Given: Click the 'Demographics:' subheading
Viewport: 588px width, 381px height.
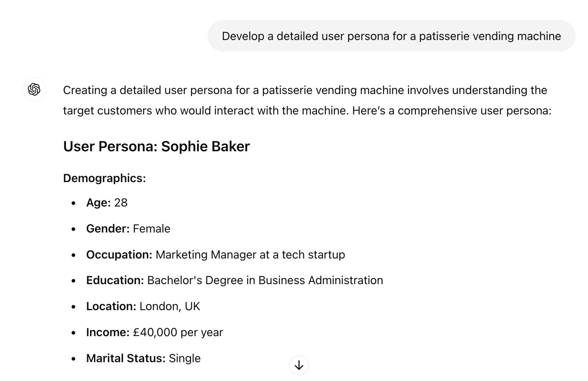Looking at the screenshot, I should (x=104, y=178).
